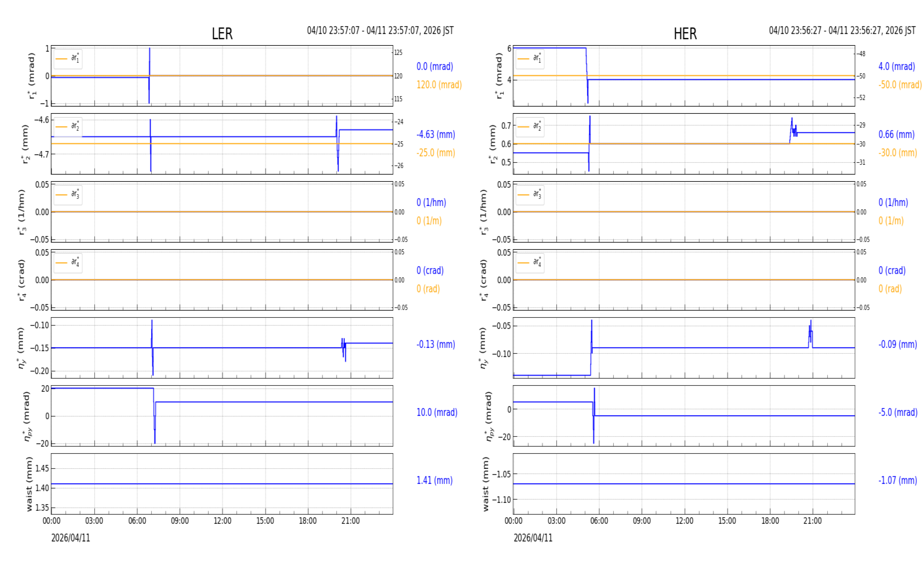Click the orange HER value -30.0 (mm)

coord(898,153)
